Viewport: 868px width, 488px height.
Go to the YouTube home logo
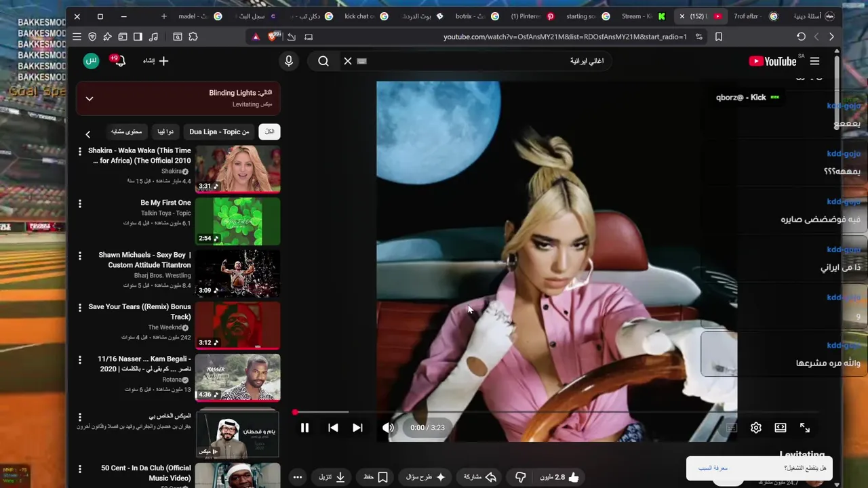772,61
